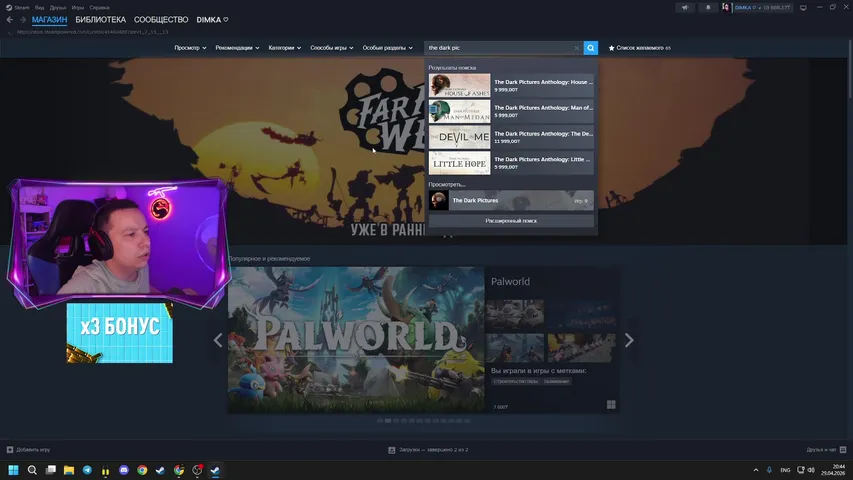Open File Explorer from the taskbar
The height and width of the screenshot is (480, 853).
click(x=69, y=470)
